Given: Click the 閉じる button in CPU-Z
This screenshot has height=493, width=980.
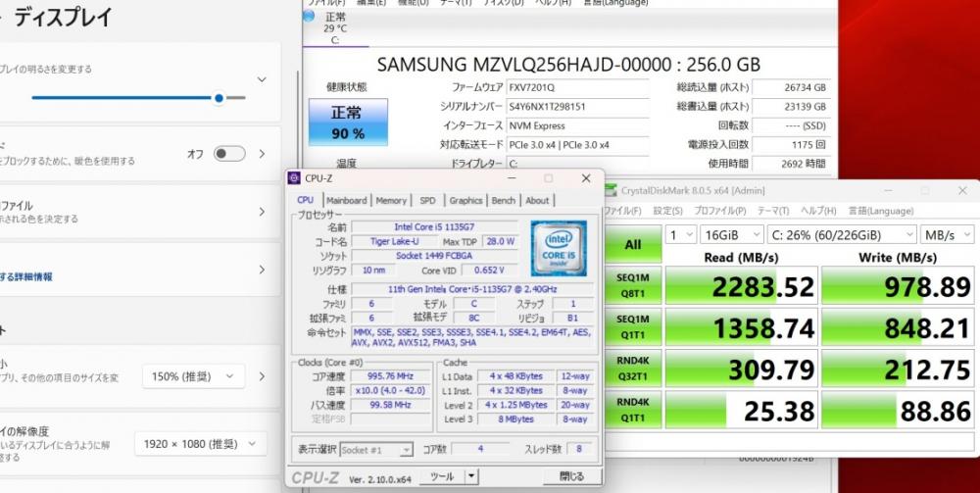Looking at the screenshot, I should 571,476.
